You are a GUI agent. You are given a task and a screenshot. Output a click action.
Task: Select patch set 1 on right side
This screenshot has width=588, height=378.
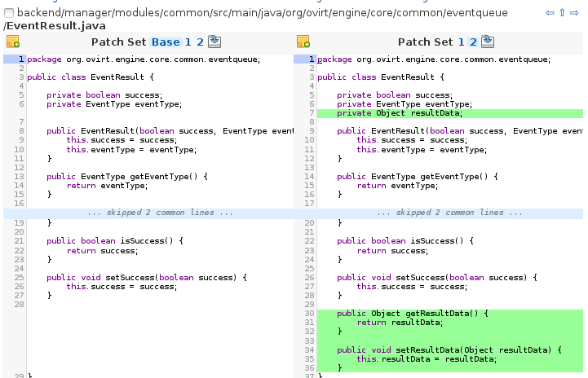tap(462, 42)
